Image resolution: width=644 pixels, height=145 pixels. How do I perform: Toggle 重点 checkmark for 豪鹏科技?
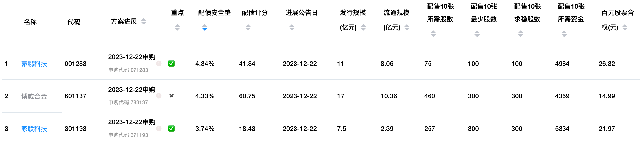(171, 64)
